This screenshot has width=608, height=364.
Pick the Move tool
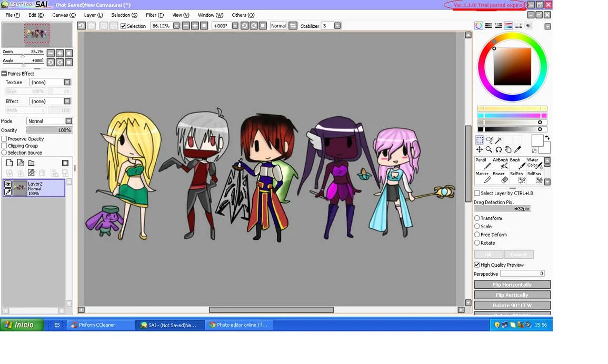(x=480, y=149)
